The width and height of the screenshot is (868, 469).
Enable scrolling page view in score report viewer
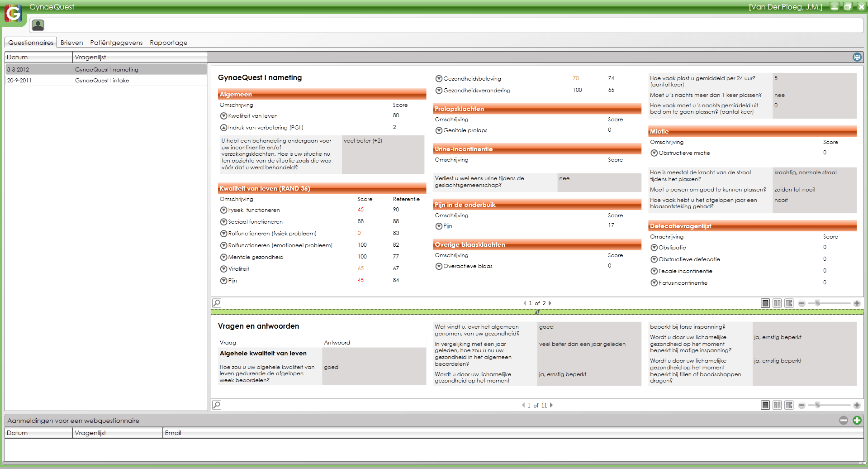coord(789,303)
